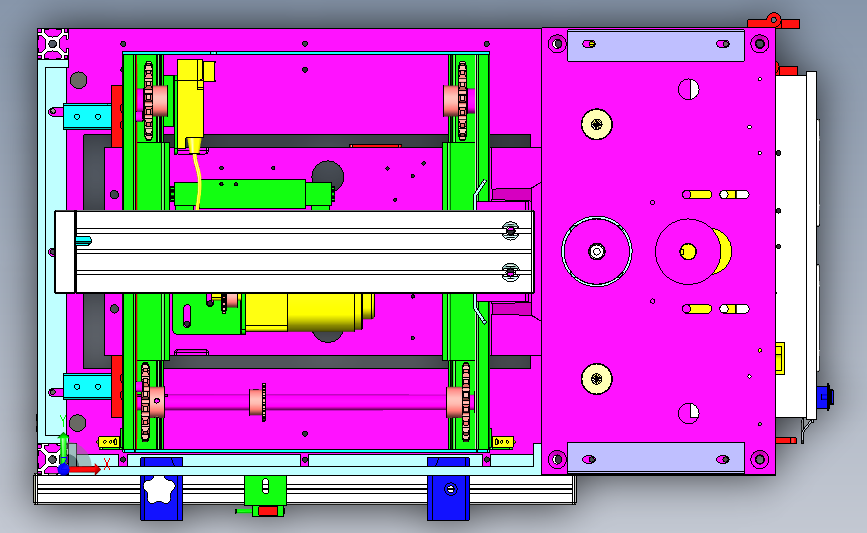Pick the yellow cylindrical motor below the beam
The height and width of the screenshot is (533, 867).
point(310,312)
